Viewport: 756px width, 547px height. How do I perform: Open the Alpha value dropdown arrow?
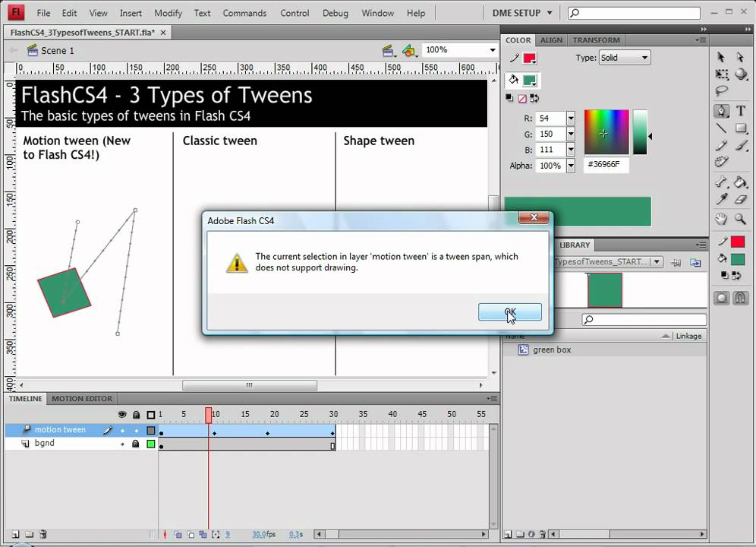coord(571,166)
